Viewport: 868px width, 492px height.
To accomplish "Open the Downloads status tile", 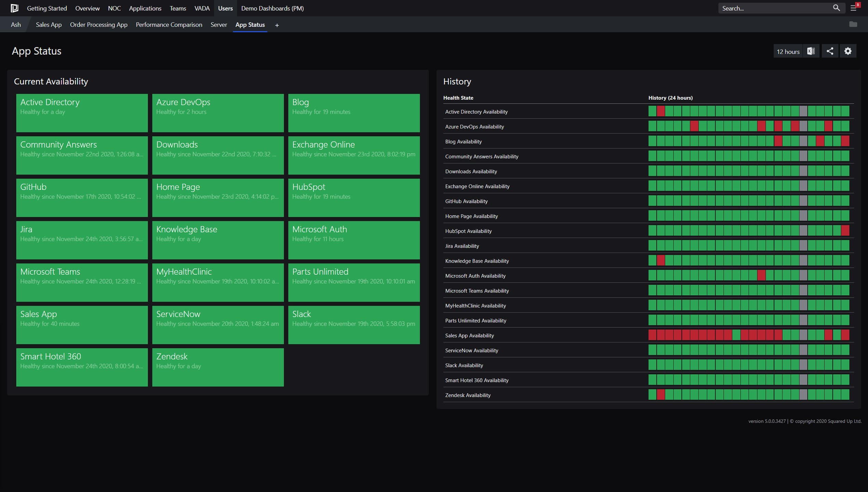I will pyautogui.click(x=218, y=155).
